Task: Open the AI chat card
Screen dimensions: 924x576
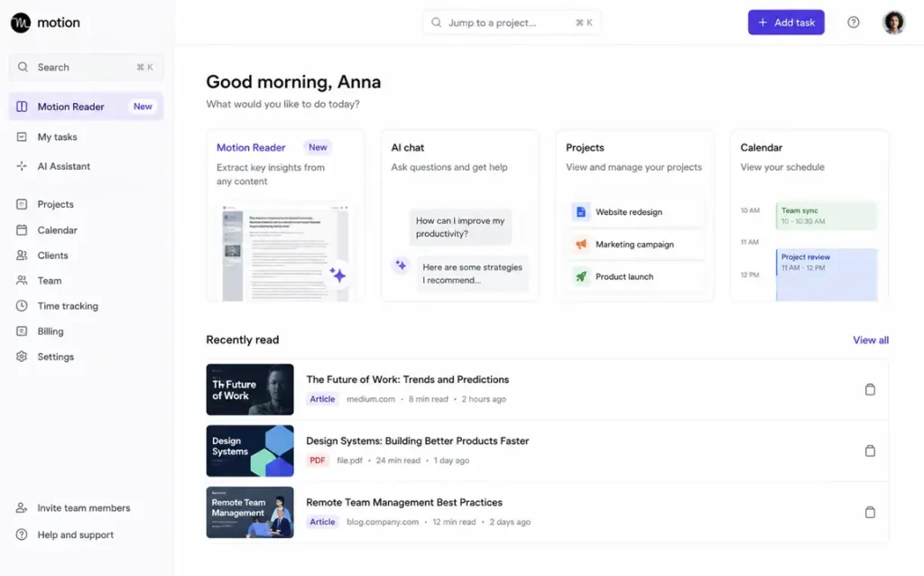Action: click(459, 216)
